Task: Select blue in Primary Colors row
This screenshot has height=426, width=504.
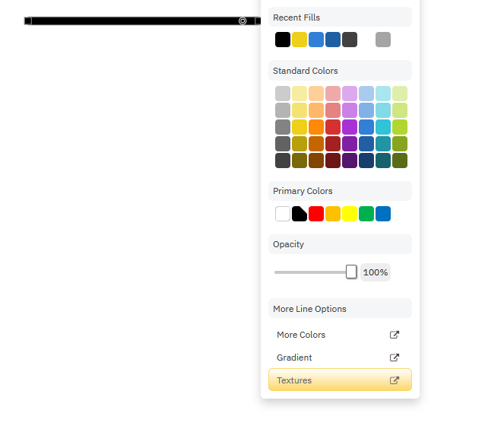Action: pos(383,214)
